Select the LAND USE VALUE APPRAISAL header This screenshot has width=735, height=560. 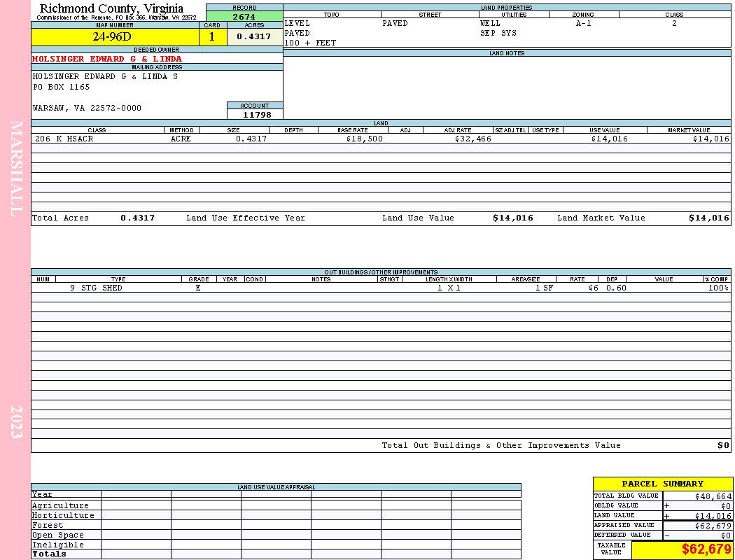[276, 487]
